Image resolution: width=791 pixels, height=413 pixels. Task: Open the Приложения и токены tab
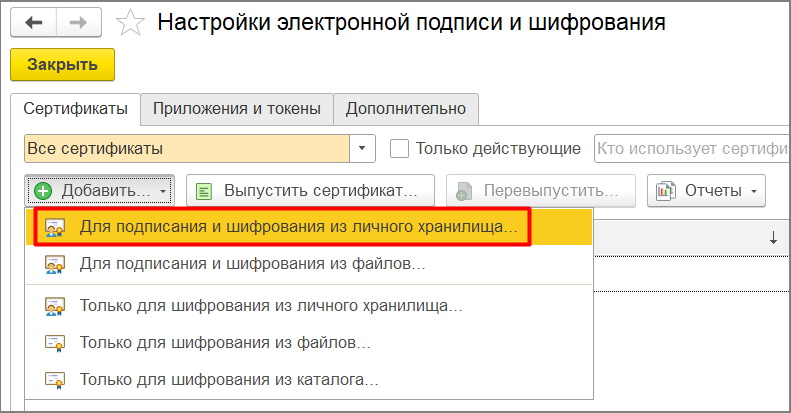click(237, 109)
